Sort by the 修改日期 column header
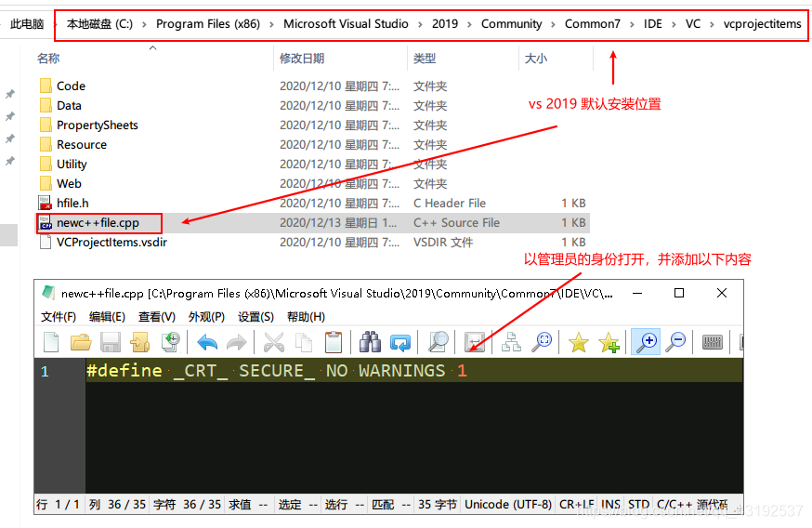This screenshot has height=528, width=812. [x=302, y=58]
